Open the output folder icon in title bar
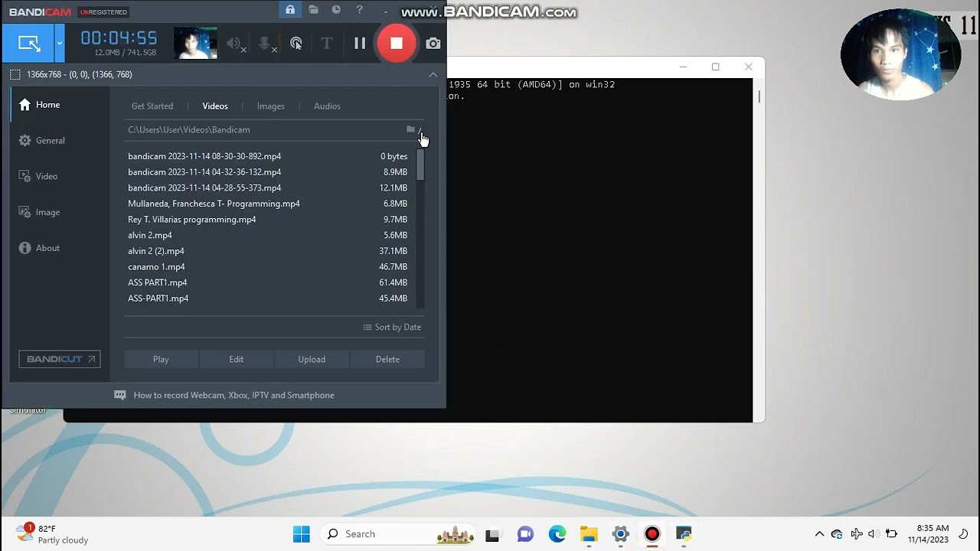This screenshot has height=551, width=980. 314,10
